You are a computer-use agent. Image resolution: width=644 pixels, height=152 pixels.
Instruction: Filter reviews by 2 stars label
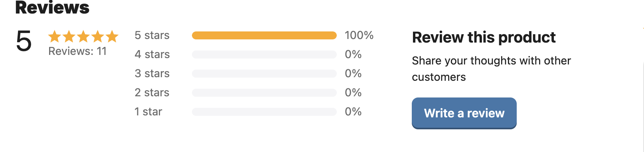click(x=152, y=93)
